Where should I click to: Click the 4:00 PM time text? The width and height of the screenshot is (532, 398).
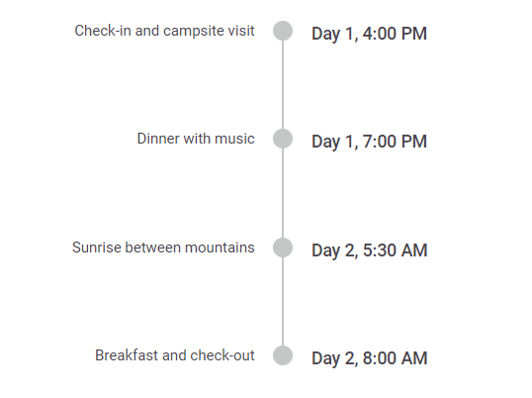(x=395, y=34)
